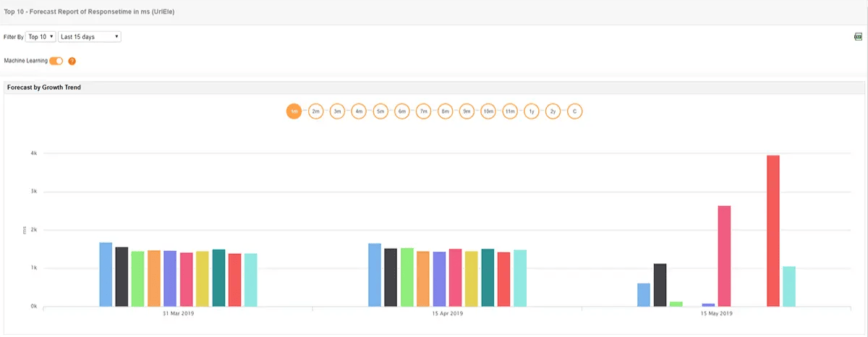Select the 7m forecast period
Viewport: 868px width, 337px height.
coord(424,111)
